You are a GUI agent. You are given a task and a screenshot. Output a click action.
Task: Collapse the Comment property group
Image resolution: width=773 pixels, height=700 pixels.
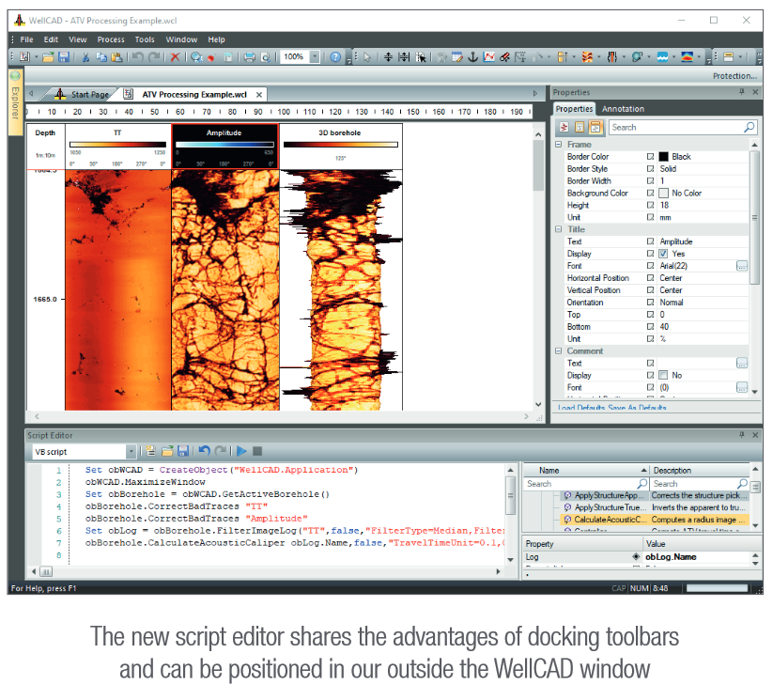(x=559, y=351)
